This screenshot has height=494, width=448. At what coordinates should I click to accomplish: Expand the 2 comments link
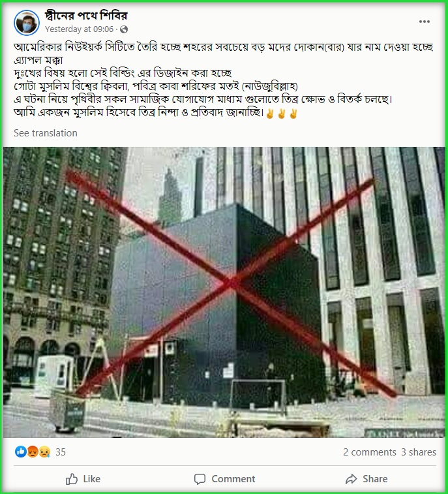(x=369, y=452)
